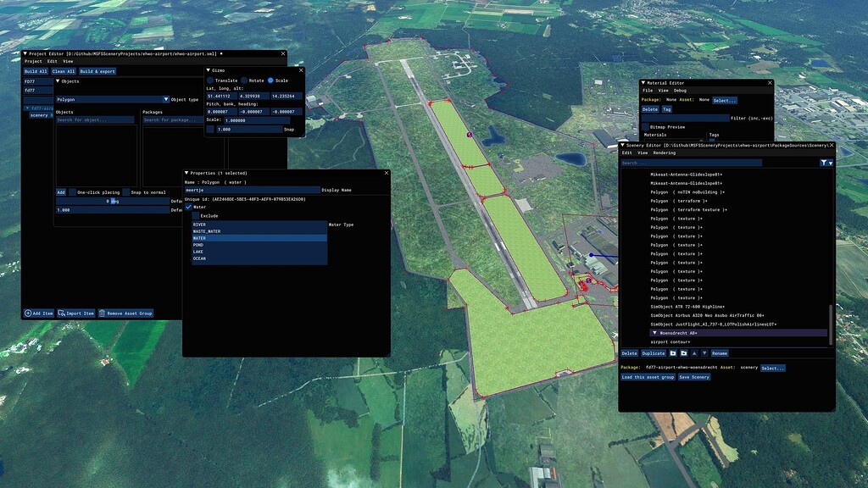Screen dimensions: 868x488
Task: Click the Import Item icon in Project Editor
Action: coord(61,313)
